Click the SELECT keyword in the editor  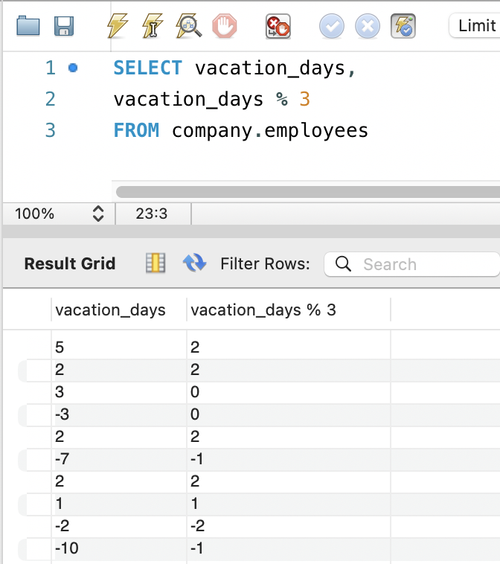point(148,68)
